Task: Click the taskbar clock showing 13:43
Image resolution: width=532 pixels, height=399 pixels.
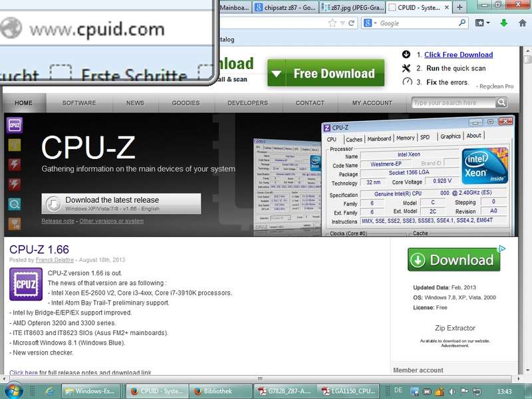Action: coord(504,391)
